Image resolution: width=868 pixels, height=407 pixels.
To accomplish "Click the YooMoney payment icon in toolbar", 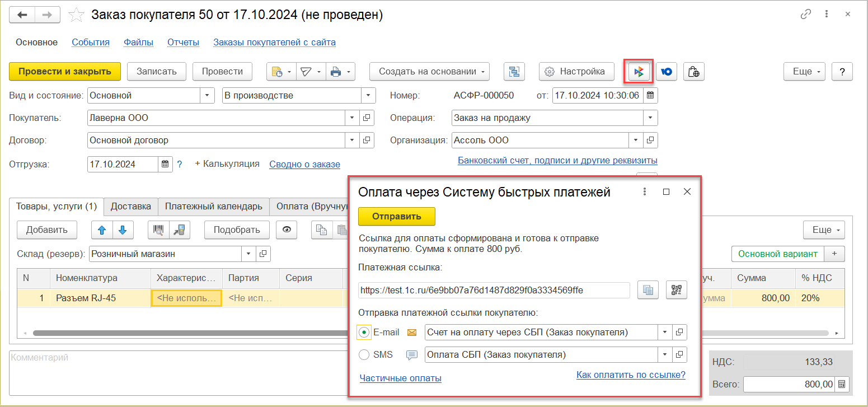I will (x=667, y=72).
